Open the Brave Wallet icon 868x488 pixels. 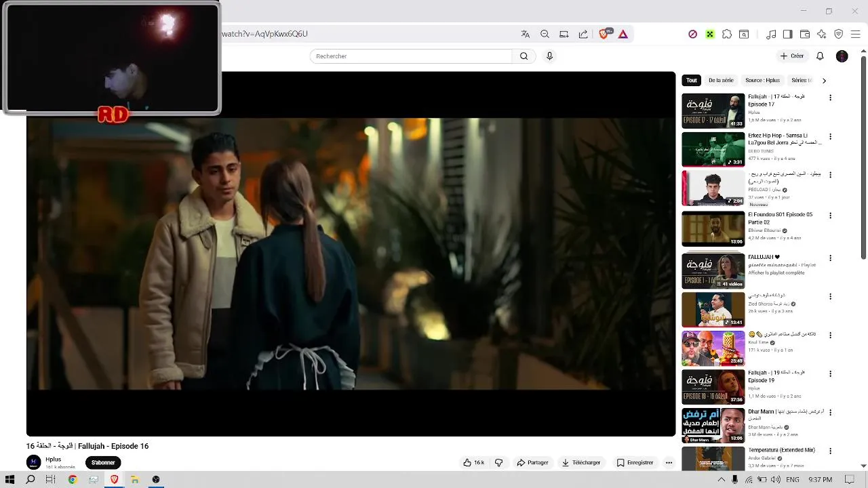coord(805,34)
